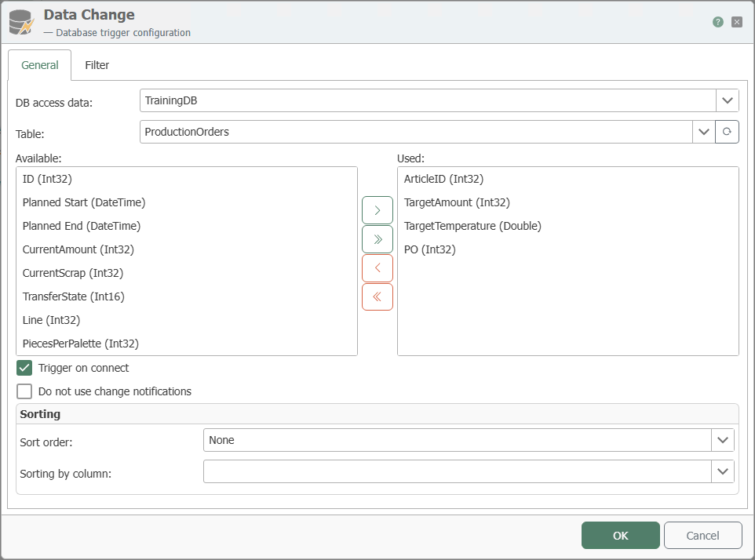This screenshot has height=560, width=755.
Task: Select Line (Int32) column
Action: (x=186, y=321)
